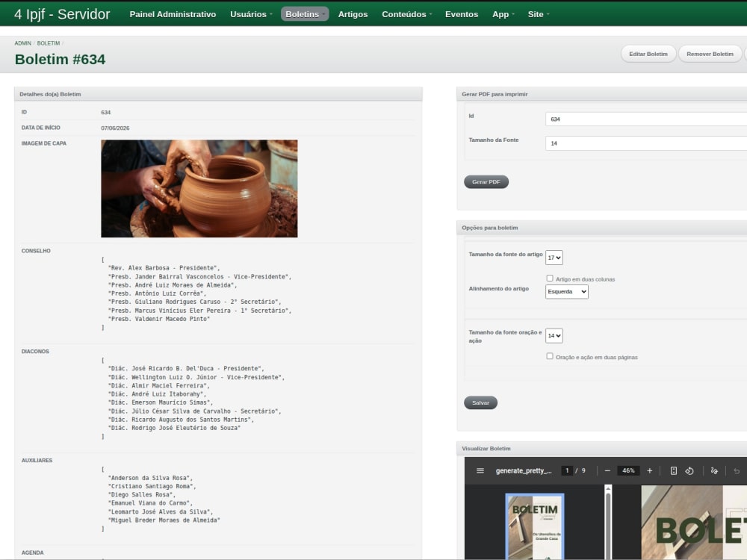Focus the Tamanho da Fonte input field
Screen dimensions: 747x560
(646, 143)
